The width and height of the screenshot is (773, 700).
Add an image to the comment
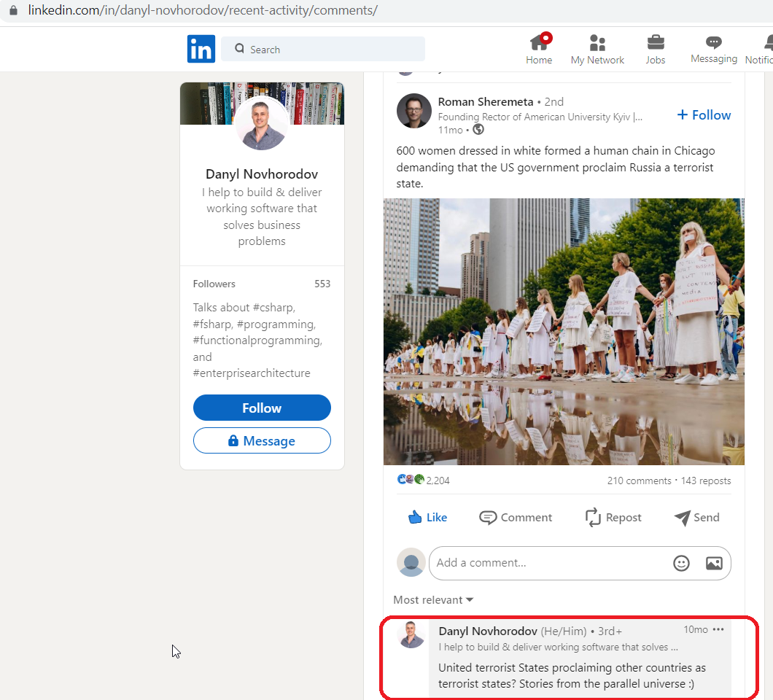click(714, 563)
